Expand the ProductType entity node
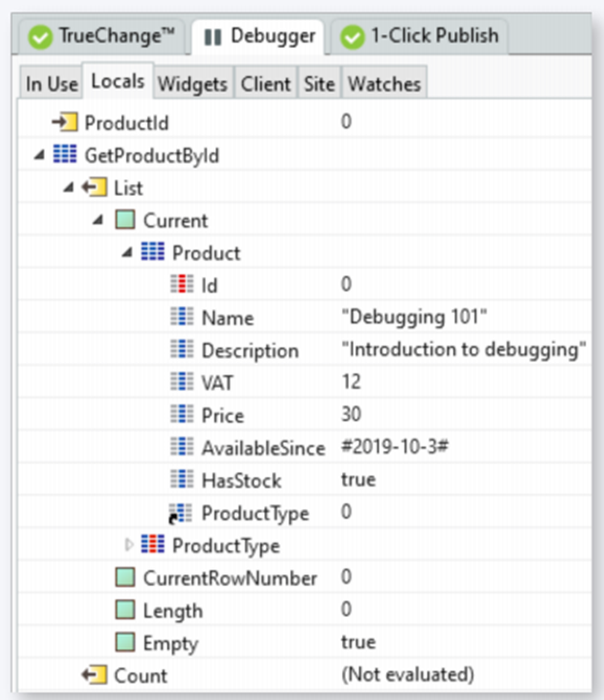Image resolution: width=604 pixels, height=700 pixels. click(x=129, y=545)
